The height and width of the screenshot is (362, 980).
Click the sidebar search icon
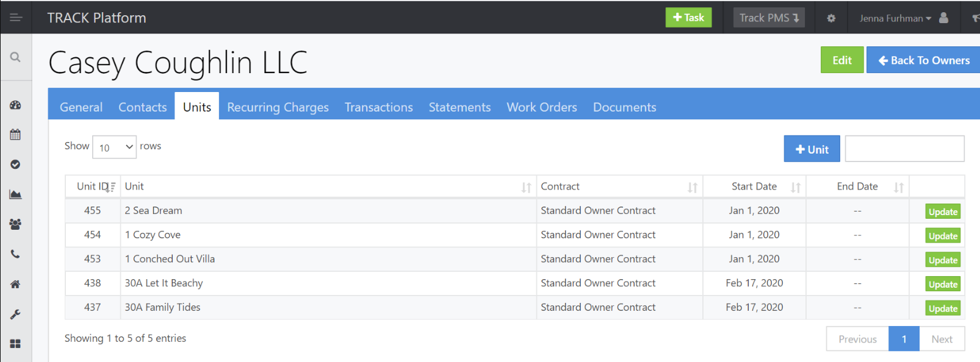[16, 57]
